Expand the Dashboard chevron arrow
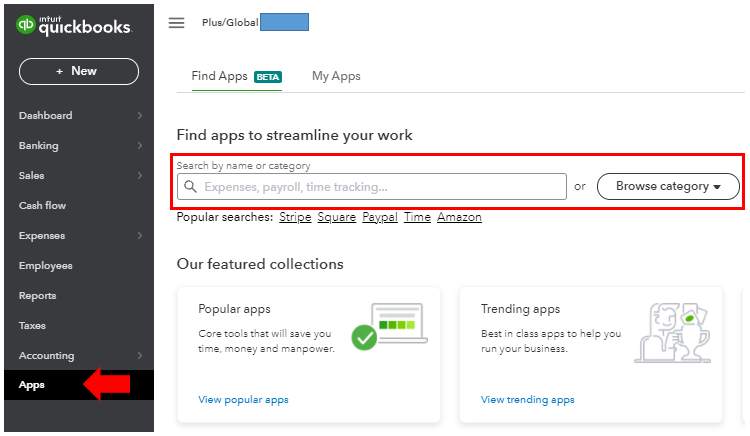Viewport: 750px width, 436px height. pos(140,115)
